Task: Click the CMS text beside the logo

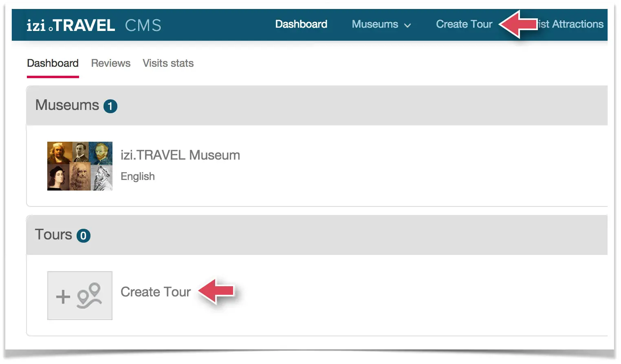Action: pyautogui.click(x=143, y=25)
